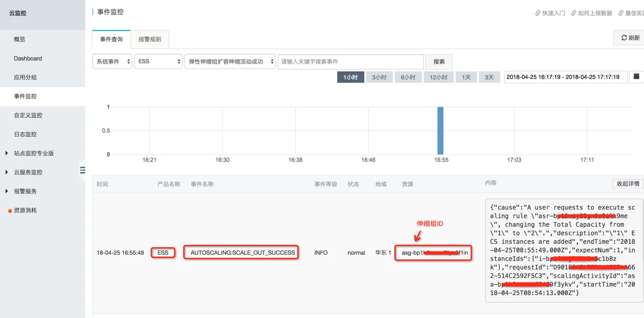Open Dashboard in the sidebar

28,58
